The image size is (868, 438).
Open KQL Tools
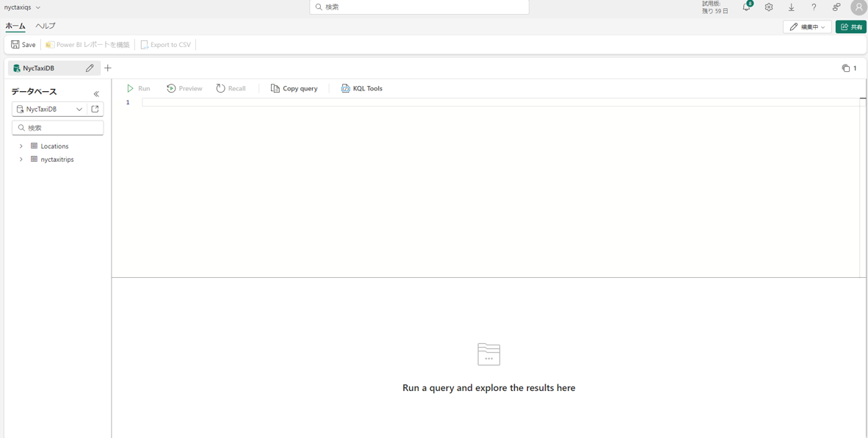point(361,89)
